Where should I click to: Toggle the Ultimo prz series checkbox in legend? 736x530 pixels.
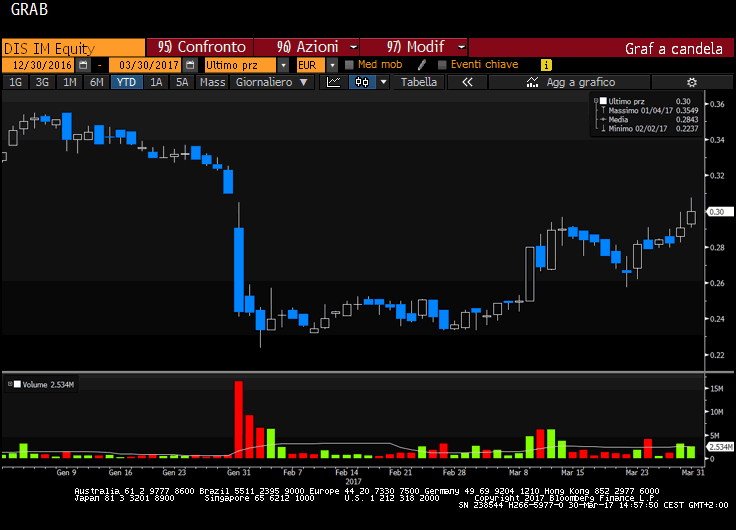point(603,101)
